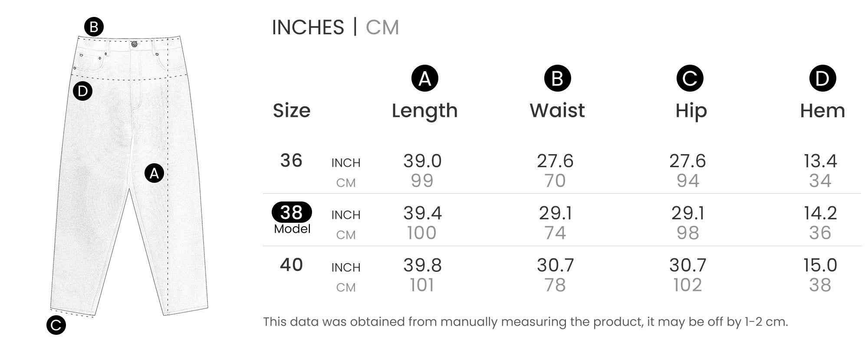This screenshot has width=868, height=350.
Task: Select size 36 row label
Action: [x=291, y=161]
